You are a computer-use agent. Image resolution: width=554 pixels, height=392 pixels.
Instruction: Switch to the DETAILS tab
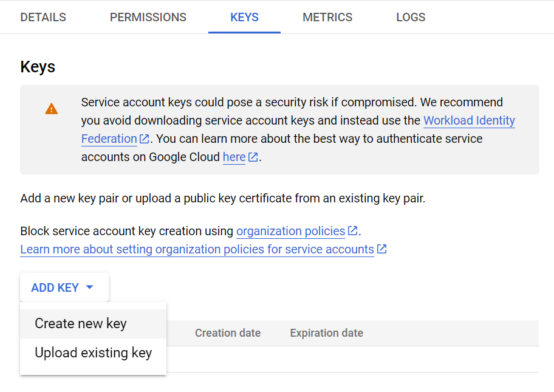coord(43,17)
